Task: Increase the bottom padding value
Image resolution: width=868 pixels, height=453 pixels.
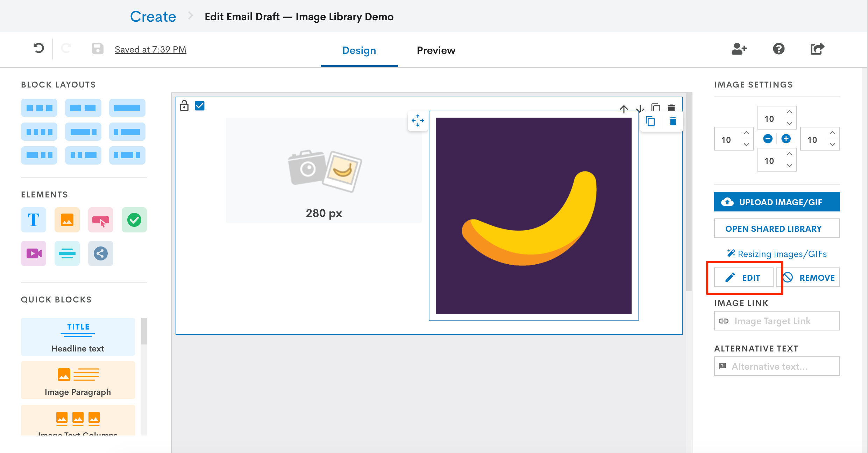Action: pos(790,154)
